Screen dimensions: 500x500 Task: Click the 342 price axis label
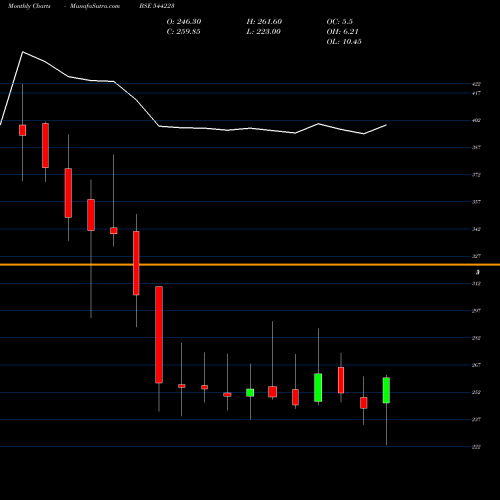476,229
